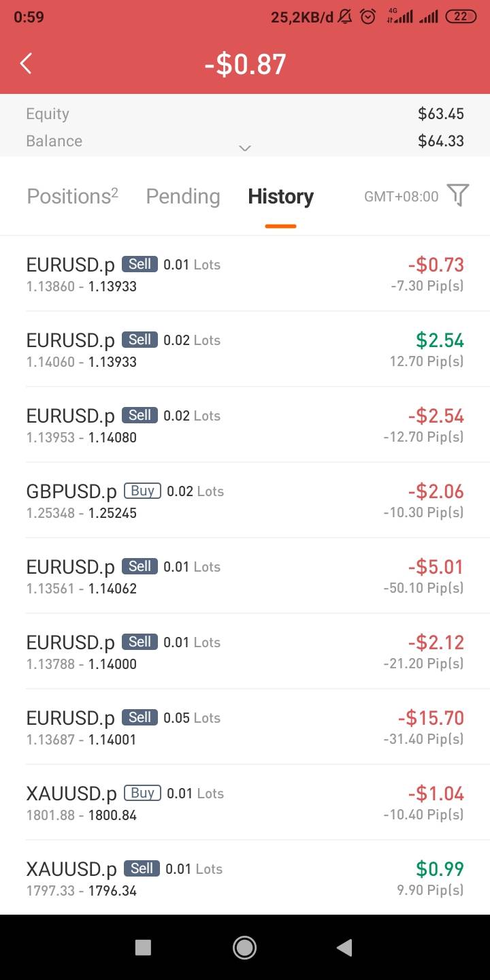The height and width of the screenshot is (980, 490).
Task: Tap the Equity $63.45 row
Action: tap(245, 114)
